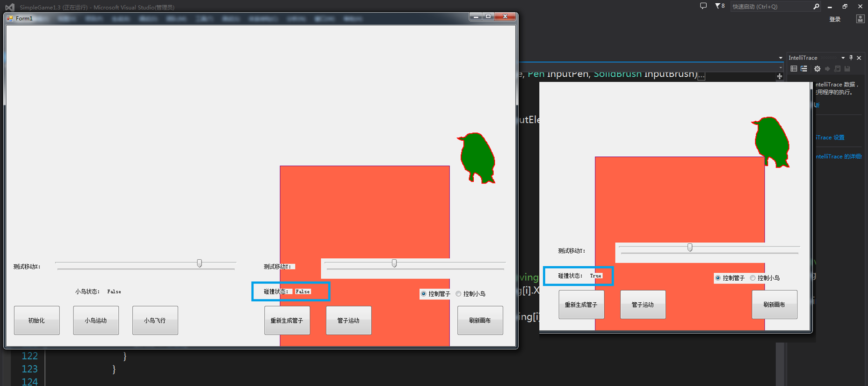Click the account avatar icon beside 登录
868x386 pixels.
(x=860, y=19)
